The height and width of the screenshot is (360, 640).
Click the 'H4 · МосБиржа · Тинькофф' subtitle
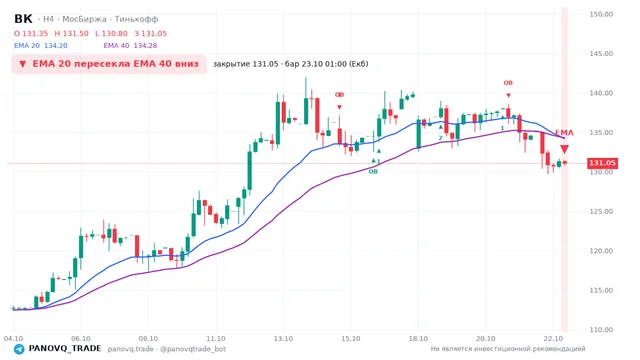[100, 19]
